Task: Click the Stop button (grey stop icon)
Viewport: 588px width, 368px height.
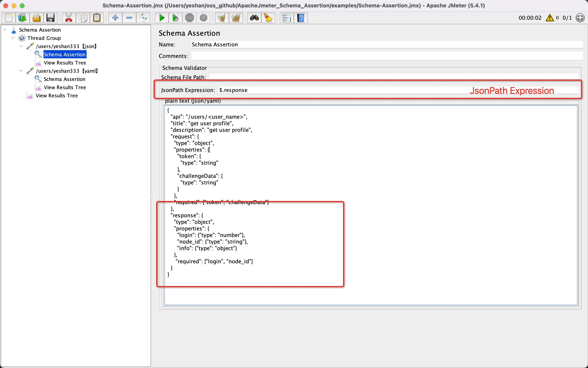Action: pyautogui.click(x=190, y=17)
